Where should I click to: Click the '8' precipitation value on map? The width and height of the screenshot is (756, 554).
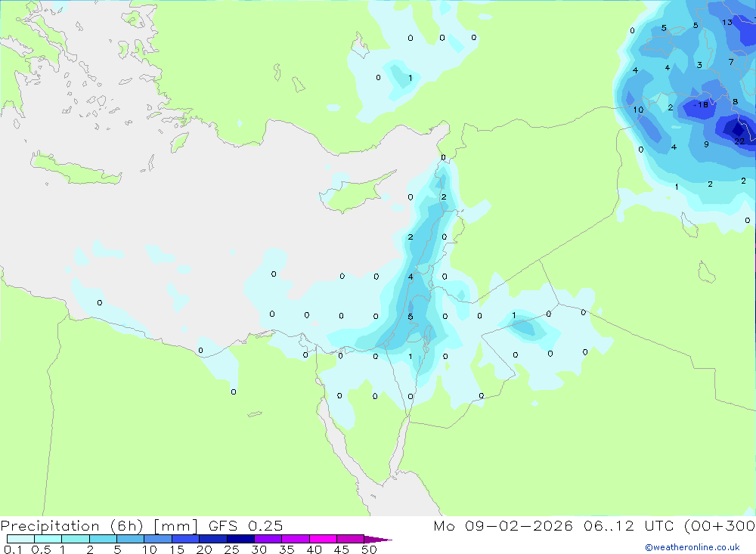coord(736,102)
